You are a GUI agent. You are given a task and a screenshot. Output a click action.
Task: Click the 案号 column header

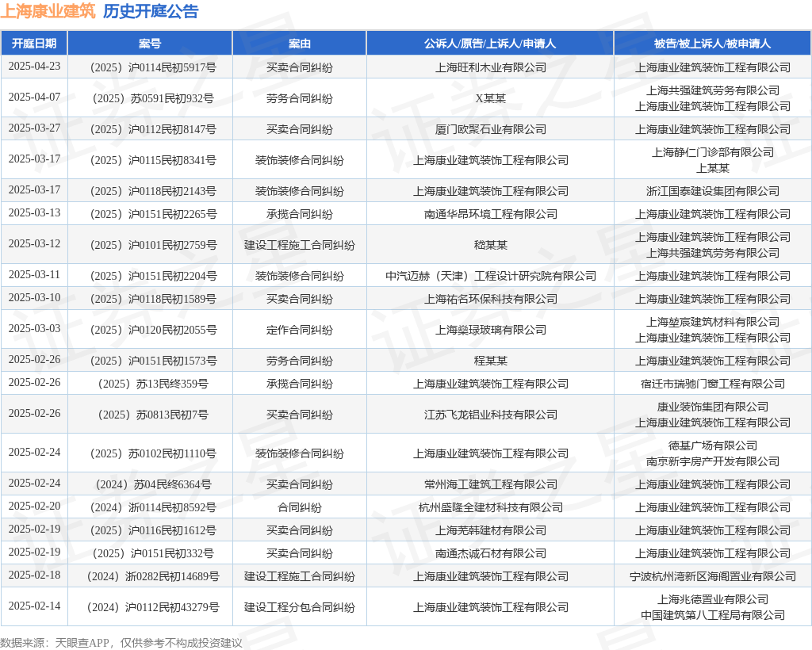(x=150, y=44)
